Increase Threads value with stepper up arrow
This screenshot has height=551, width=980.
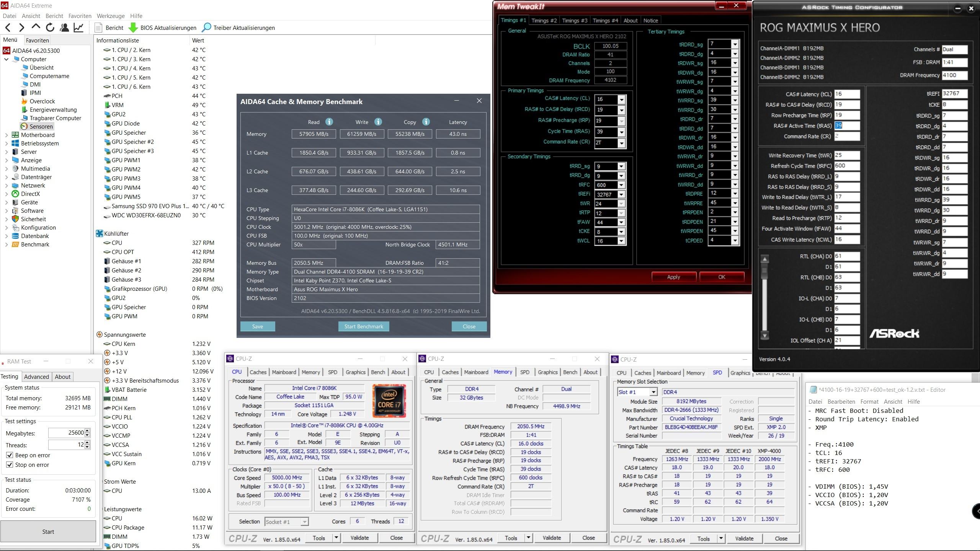[x=87, y=443]
